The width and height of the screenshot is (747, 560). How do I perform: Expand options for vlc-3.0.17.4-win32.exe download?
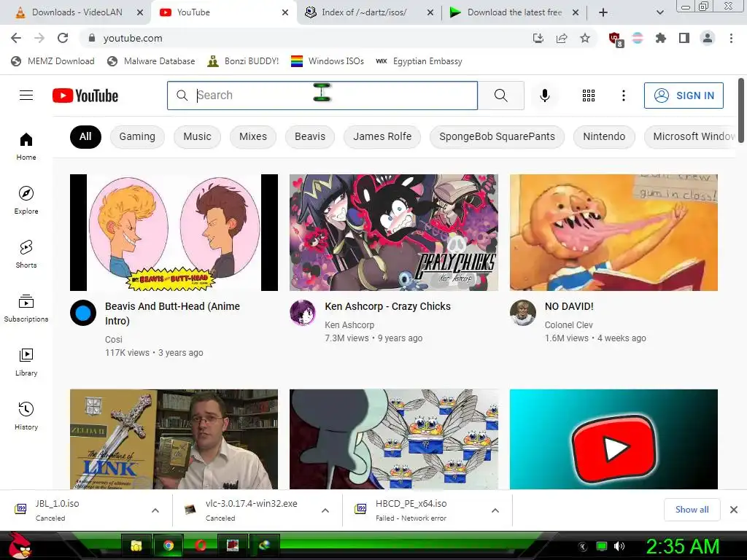pos(325,510)
